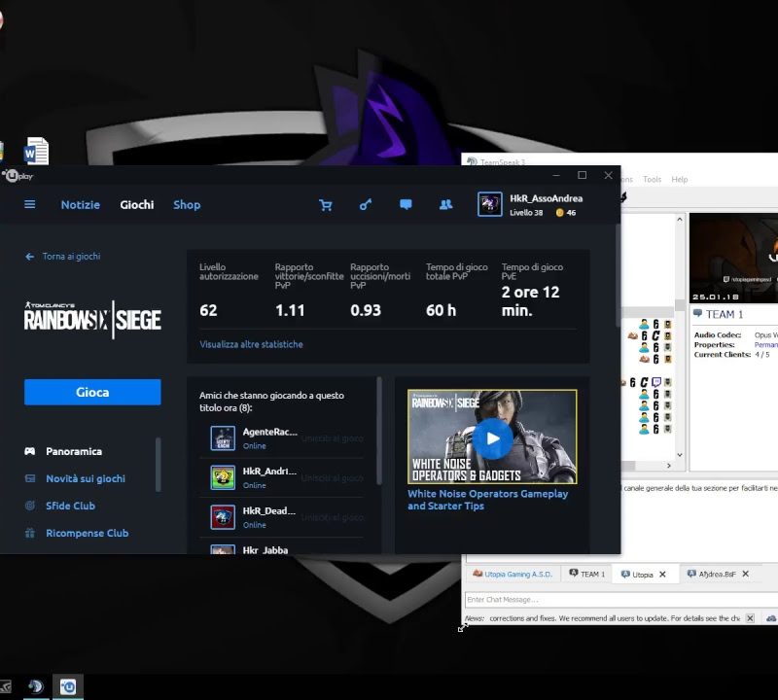The width and height of the screenshot is (778, 700).
Task: Open the Giochi tab
Action: pos(137,205)
